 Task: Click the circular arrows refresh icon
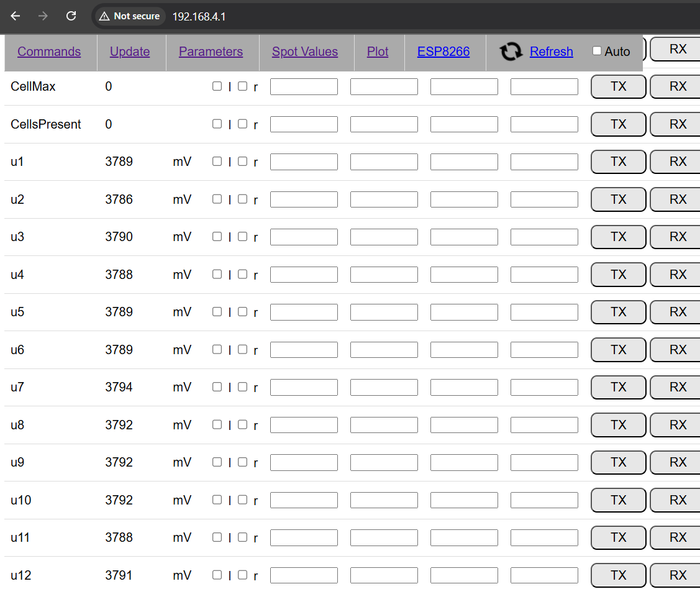511,52
